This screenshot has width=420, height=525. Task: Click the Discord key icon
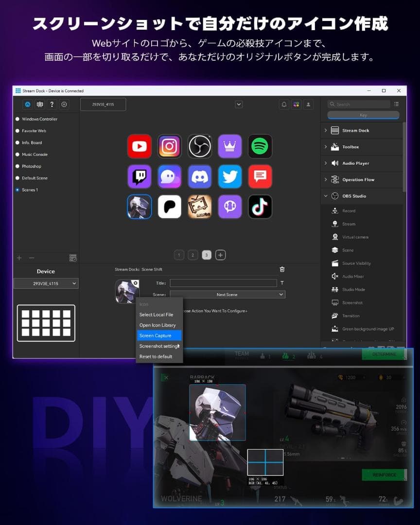point(200,176)
